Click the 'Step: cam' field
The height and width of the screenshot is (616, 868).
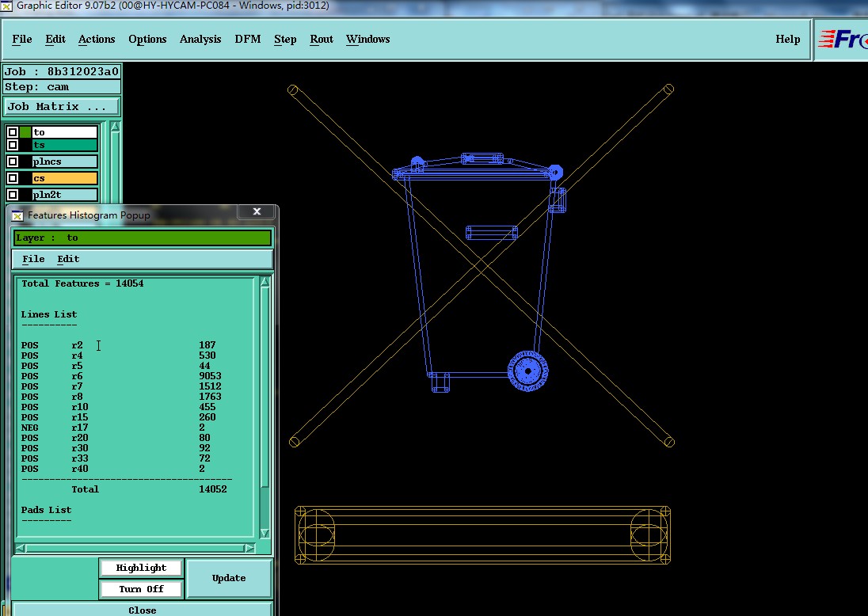(x=62, y=87)
